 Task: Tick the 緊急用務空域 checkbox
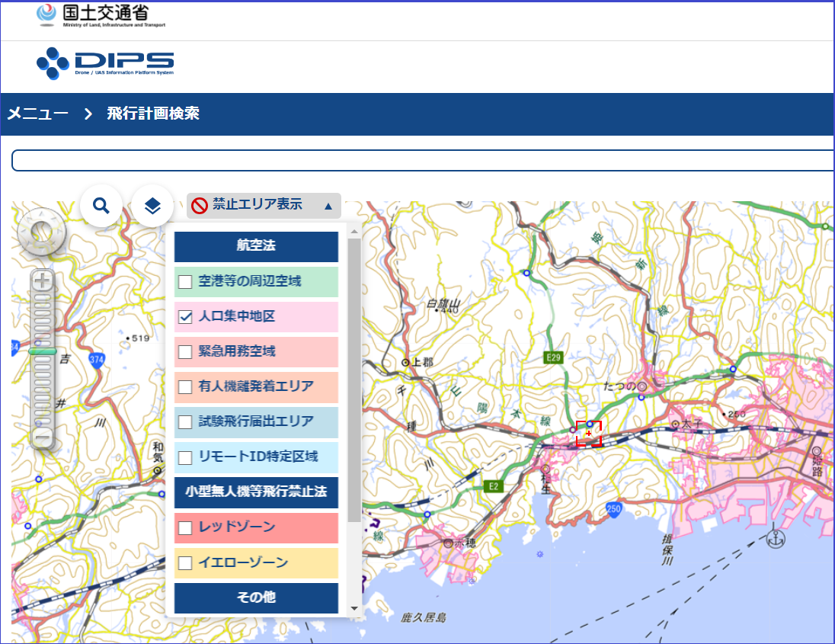[185, 352]
